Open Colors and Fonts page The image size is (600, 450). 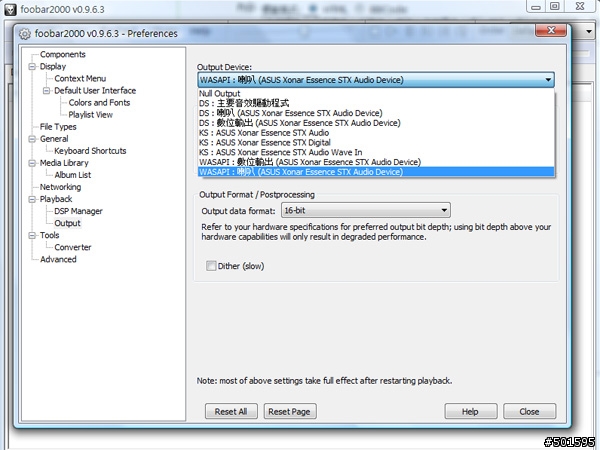pyautogui.click(x=99, y=103)
